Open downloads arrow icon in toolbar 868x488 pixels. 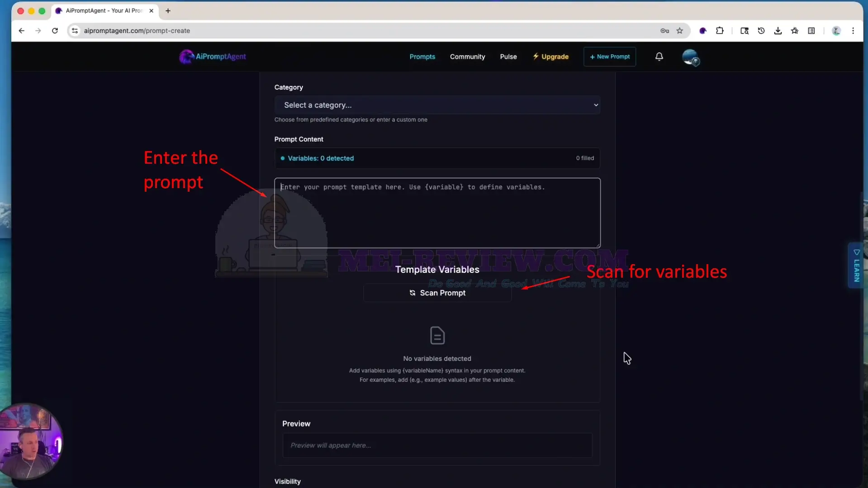[x=778, y=31]
